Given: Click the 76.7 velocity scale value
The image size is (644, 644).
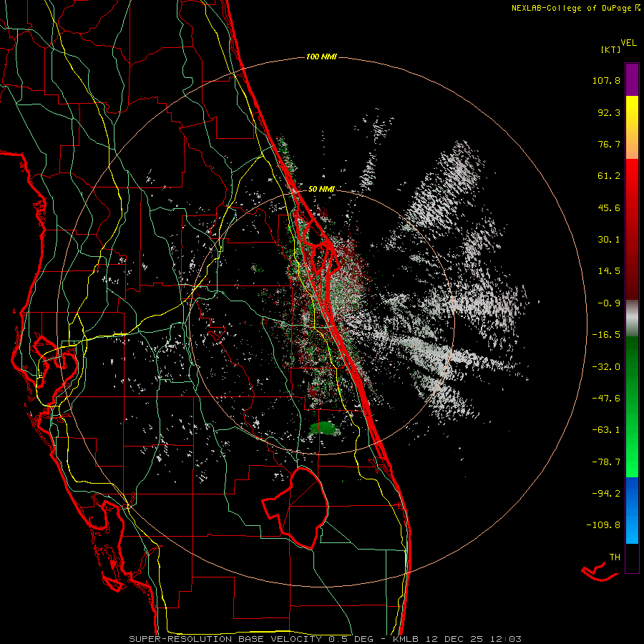Looking at the screenshot, I should click(x=609, y=144).
